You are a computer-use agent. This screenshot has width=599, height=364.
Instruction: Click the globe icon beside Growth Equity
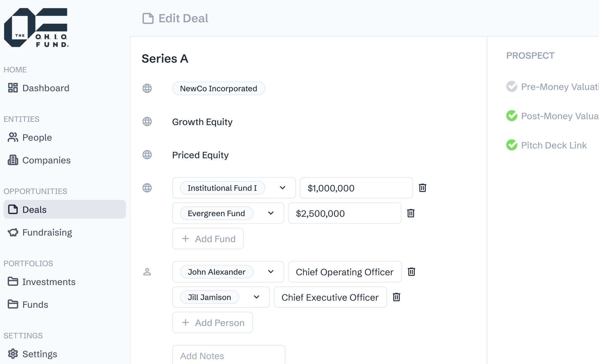pos(147,121)
